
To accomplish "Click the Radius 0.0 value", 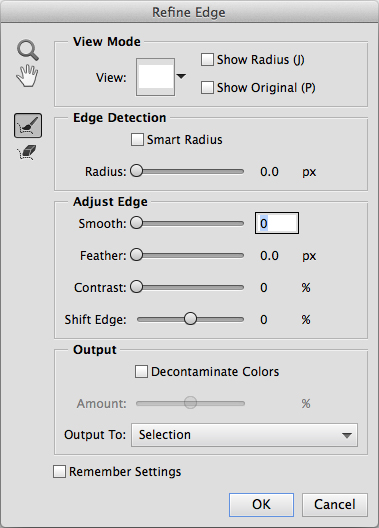I will tap(269, 172).
